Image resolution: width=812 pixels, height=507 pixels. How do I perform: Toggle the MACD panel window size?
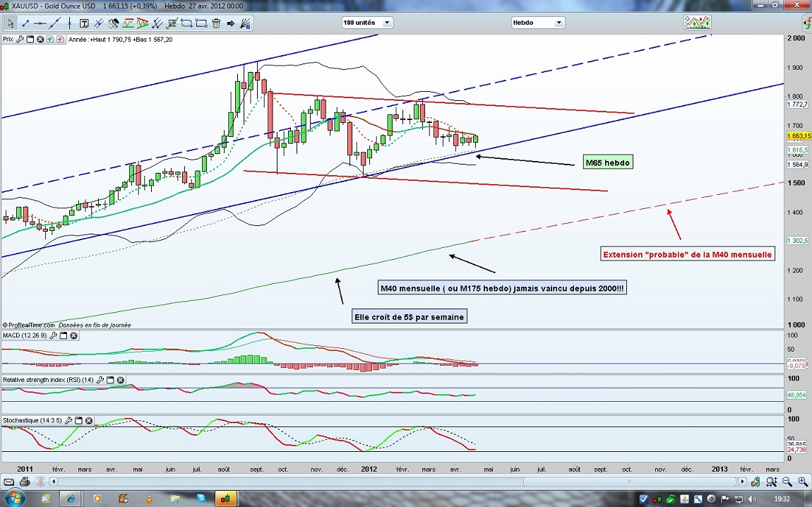coord(64,335)
